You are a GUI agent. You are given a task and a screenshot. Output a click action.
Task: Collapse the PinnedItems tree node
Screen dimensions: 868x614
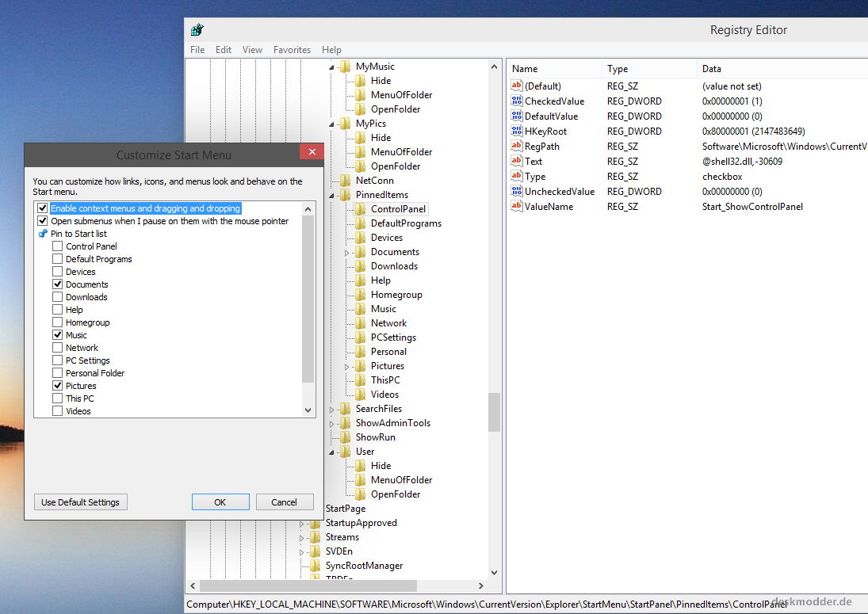[x=331, y=196]
